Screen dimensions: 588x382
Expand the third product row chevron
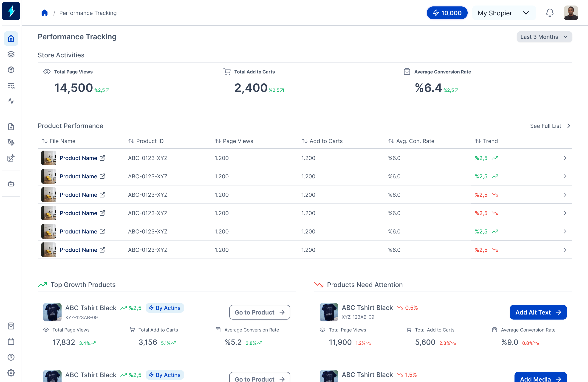tap(565, 195)
